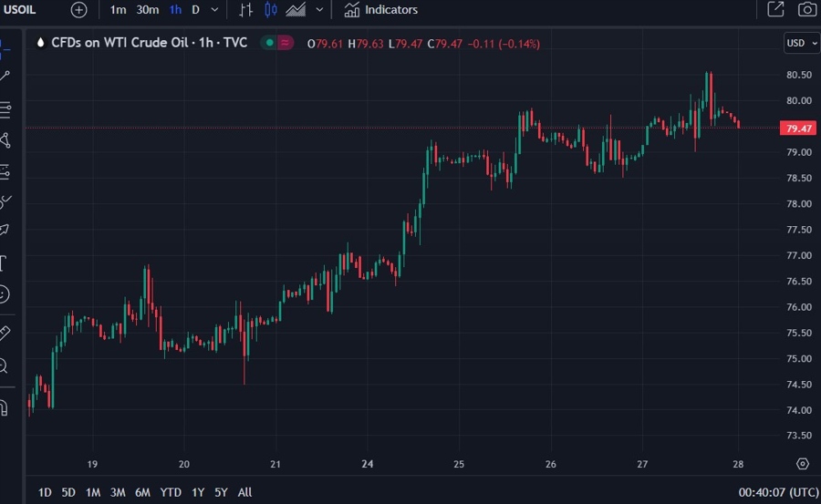Select the ruler measure tool
821x504 pixels.
pos(5,333)
